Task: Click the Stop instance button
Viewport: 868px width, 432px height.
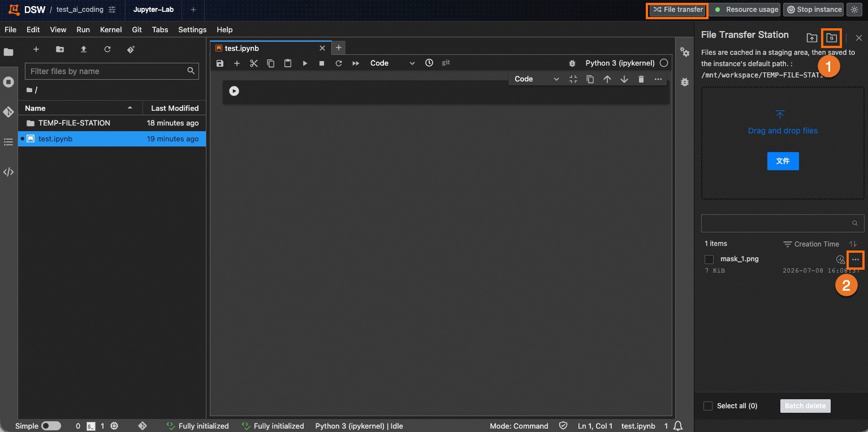Action: click(813, 10)
